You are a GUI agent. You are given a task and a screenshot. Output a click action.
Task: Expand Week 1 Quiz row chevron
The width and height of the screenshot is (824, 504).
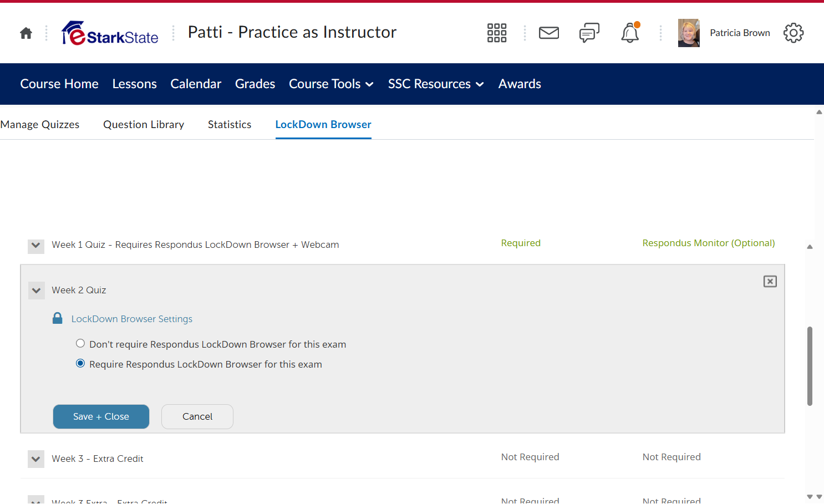tap(36, 245)
